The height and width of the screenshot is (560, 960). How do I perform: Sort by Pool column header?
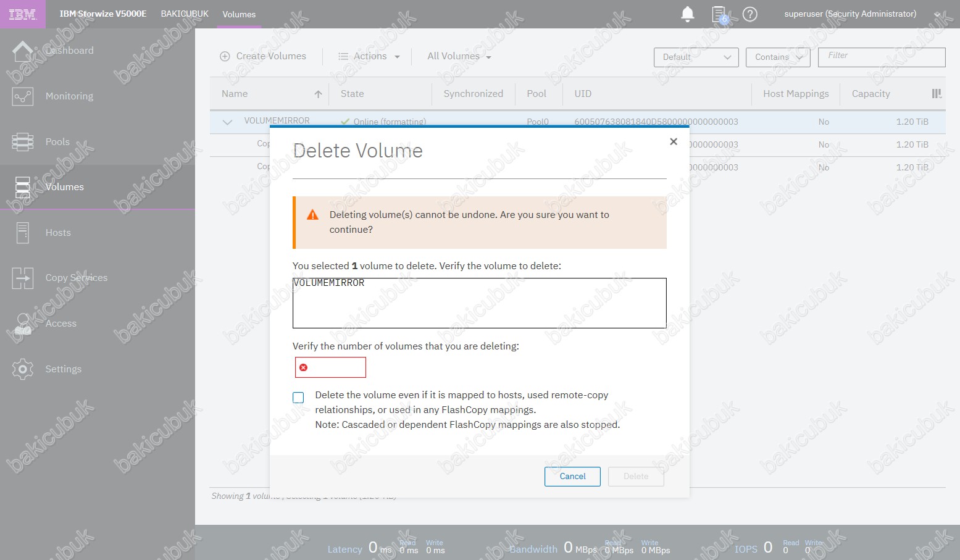click(x=536, y=94)
